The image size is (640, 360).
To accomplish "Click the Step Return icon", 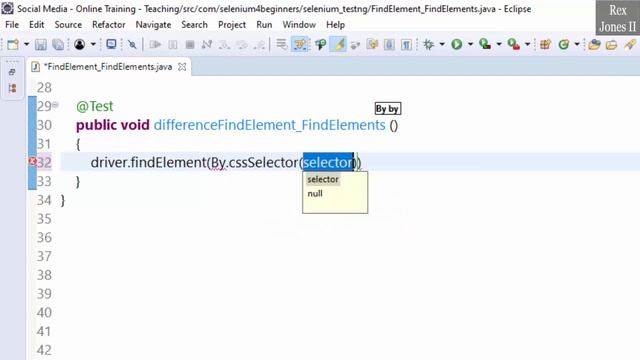I will (259, 44).
